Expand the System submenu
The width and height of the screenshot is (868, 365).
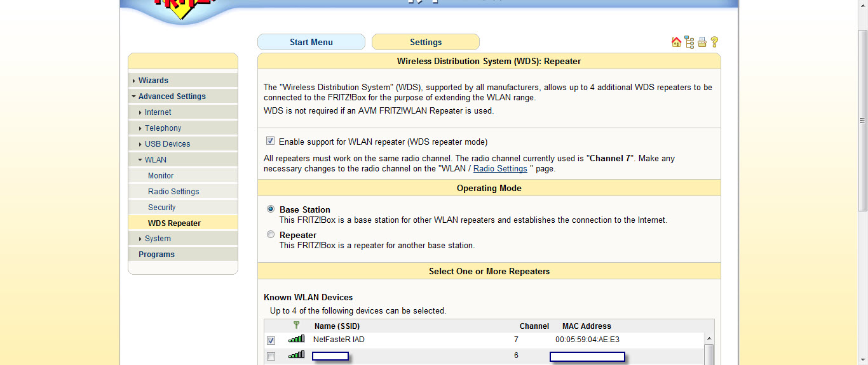point(183,239)
